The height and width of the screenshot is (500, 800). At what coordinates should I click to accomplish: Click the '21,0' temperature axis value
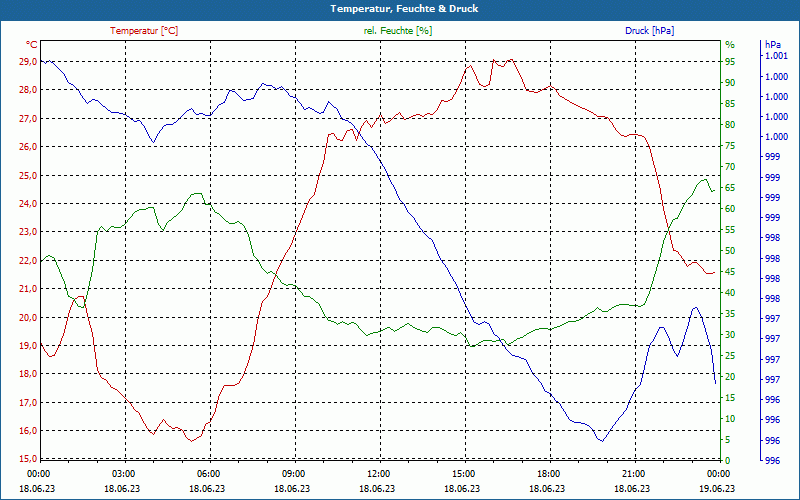[x=28, y=289]
